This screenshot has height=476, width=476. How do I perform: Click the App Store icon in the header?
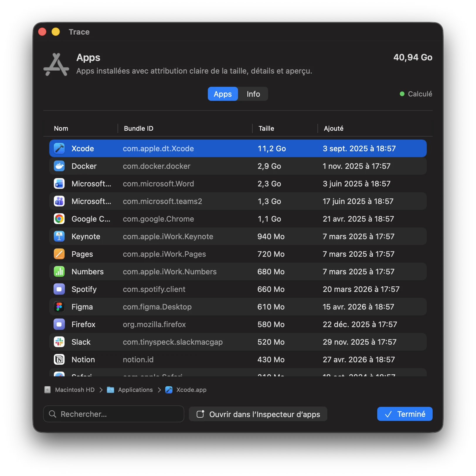click(56, 64)
